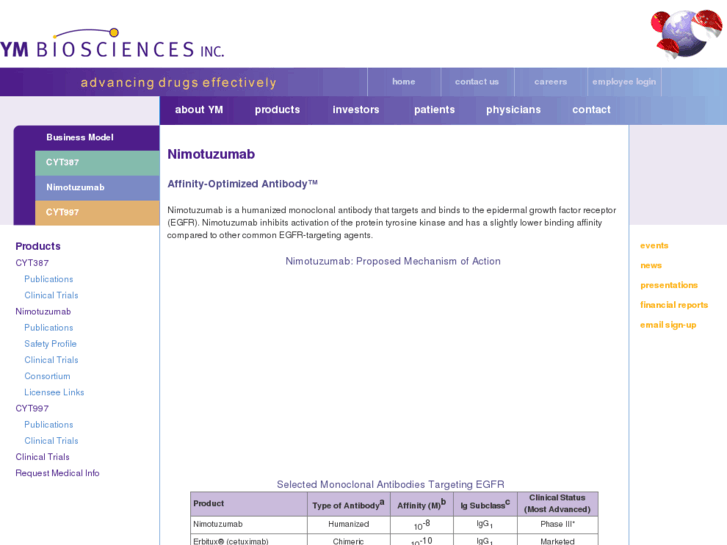Select the orange CYT997 tab
This screenshot has height=545, width=727.
[x=97, y=213]
